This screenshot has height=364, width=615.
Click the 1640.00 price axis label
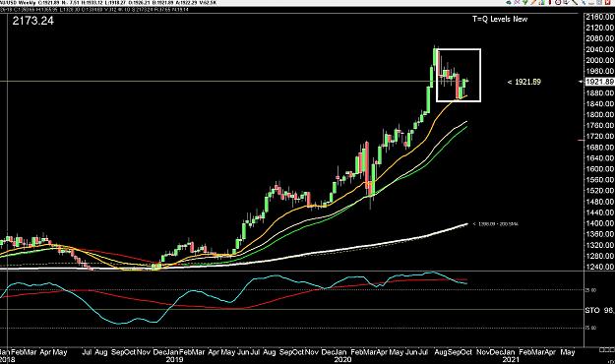pos(599,158)
